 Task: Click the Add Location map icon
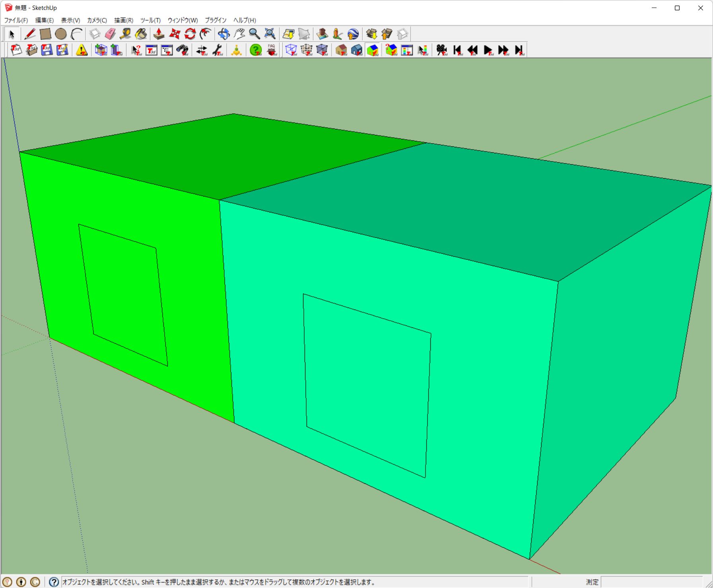click(x=288, y=34)
